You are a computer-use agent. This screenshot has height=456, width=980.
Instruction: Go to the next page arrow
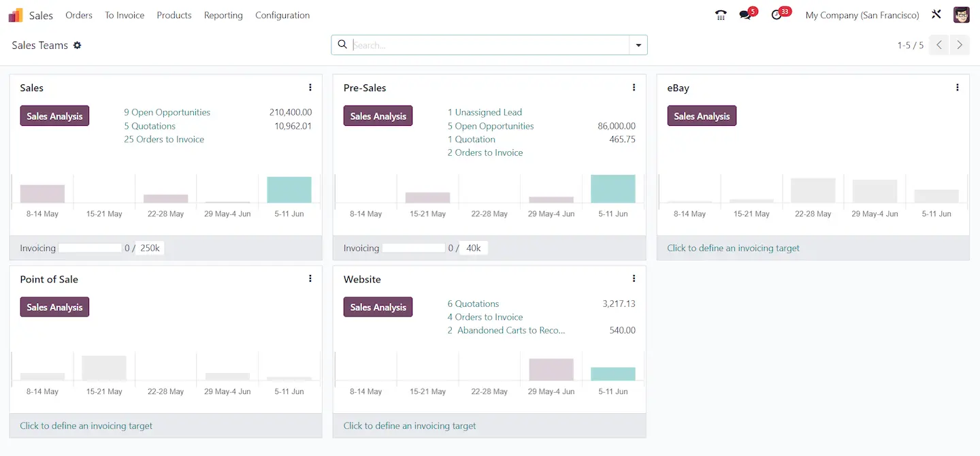click(960, 45)
